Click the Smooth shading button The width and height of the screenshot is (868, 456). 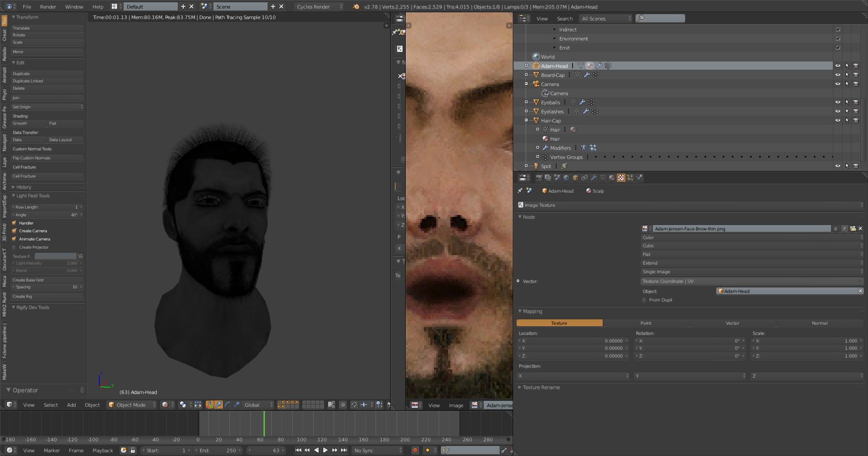click(x=29, y=123)
